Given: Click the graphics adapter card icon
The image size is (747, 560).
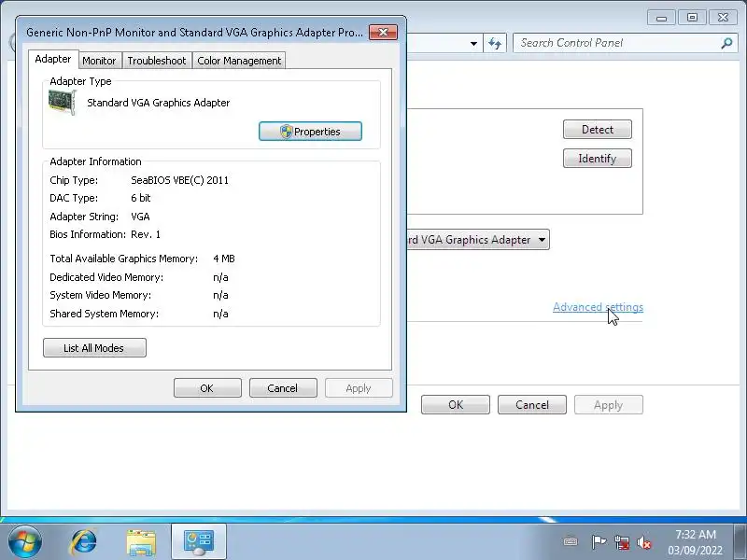Looking at the screenshot, I should coord(63,102).
